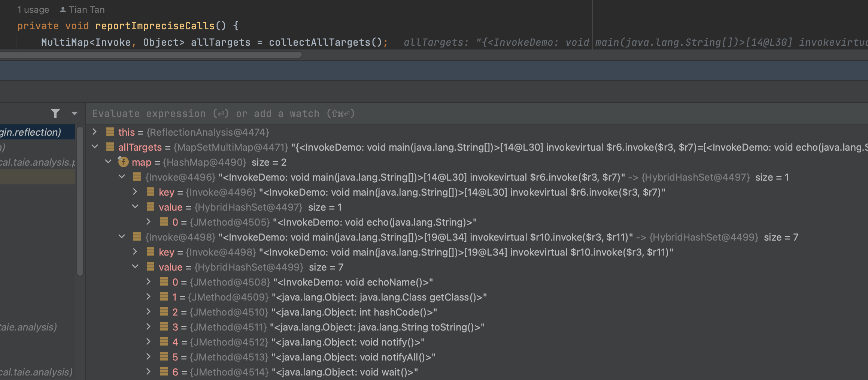
Task: Collapse the map HashMap node
Action: tap(108, 162)
